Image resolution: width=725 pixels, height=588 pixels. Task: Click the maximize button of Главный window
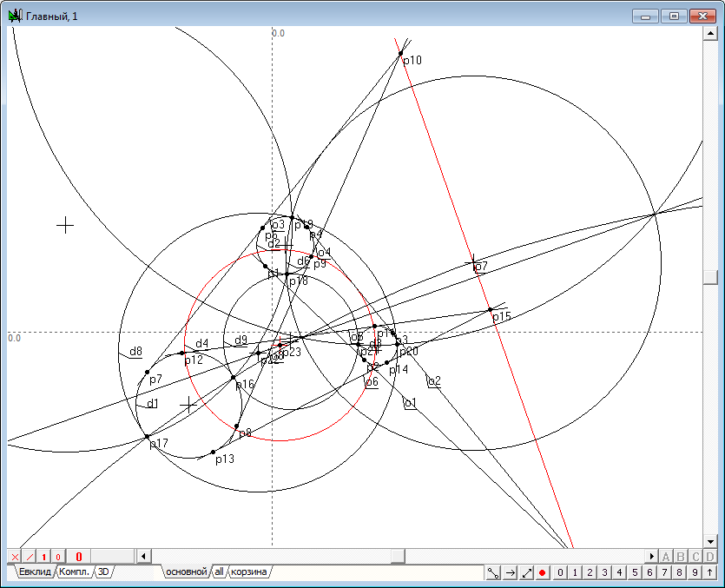coord(674,17)
